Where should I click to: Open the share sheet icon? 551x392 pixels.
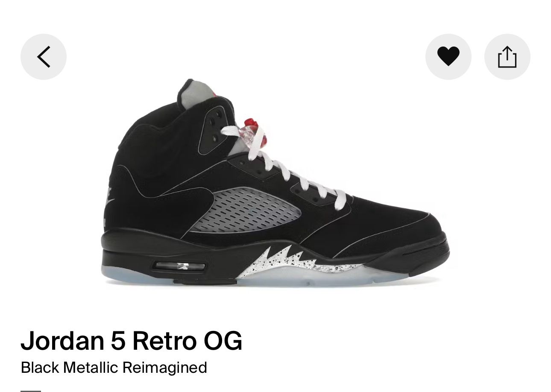[x=507, y=57]
